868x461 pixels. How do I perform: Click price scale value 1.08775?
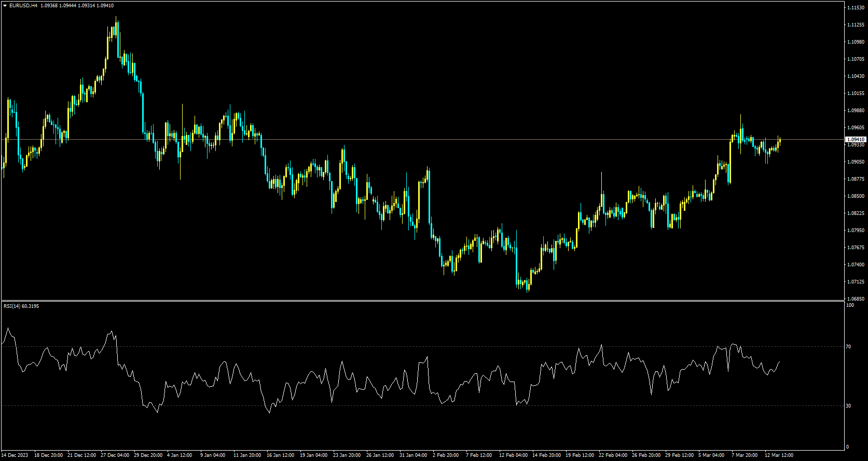(x=856, y=179)
